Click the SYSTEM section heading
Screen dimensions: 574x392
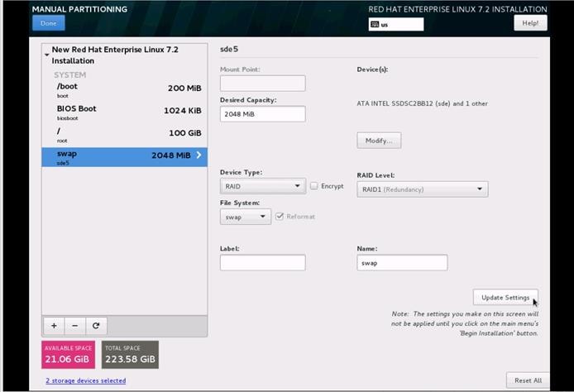(70, 75)
